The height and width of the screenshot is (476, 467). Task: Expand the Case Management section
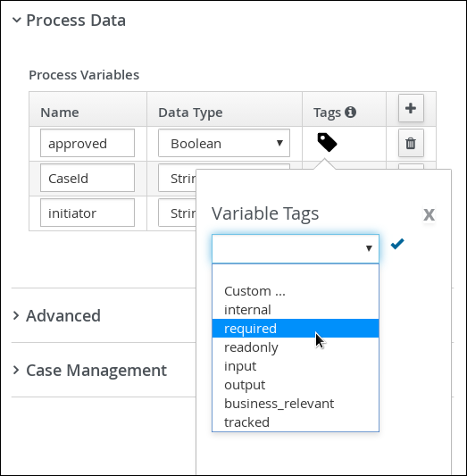(16, 370)
